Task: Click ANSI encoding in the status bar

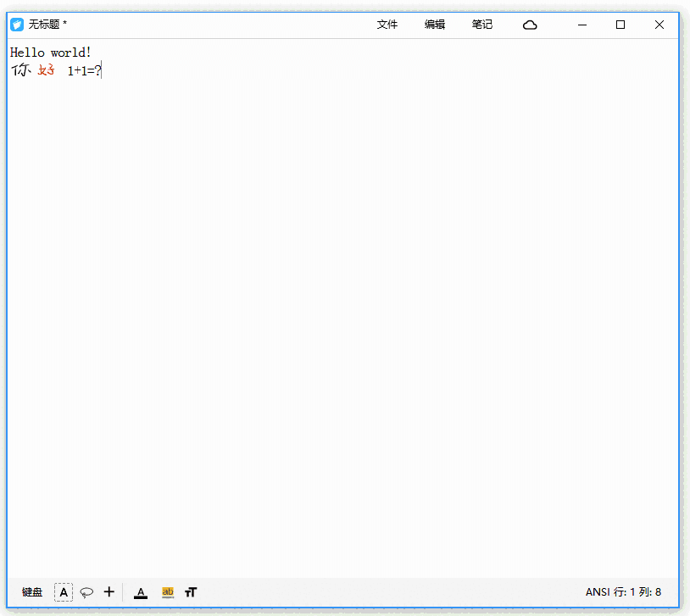Action: tap(598, 592)
